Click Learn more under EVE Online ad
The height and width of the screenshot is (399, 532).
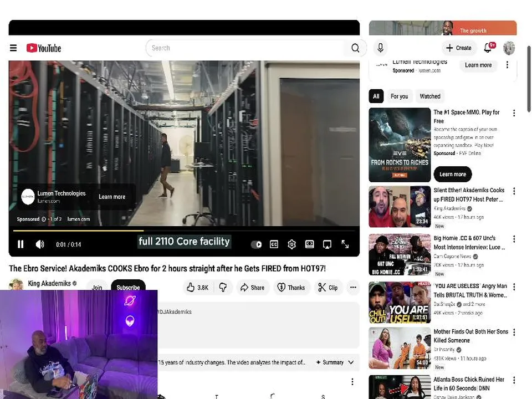[x=453, y=175]
